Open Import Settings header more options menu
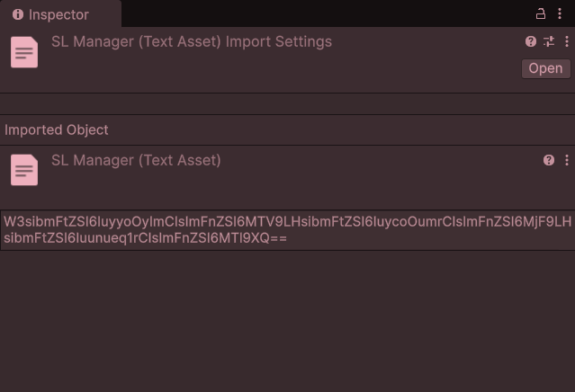This screenshot has width=575, height=392. pos(567,41)
